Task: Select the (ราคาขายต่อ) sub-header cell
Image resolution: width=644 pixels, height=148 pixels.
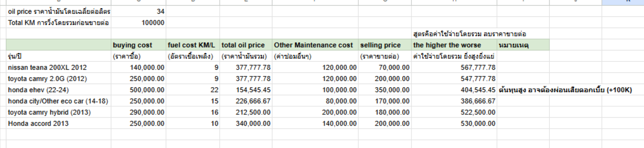Action: click(385, 56)
